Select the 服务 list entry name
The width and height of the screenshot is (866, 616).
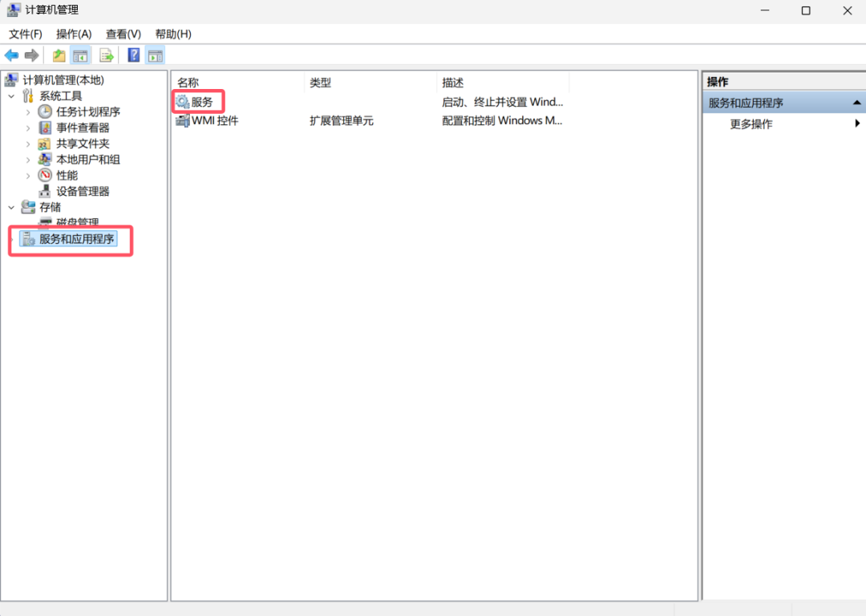pyautogui.click(x=201, y=102)
